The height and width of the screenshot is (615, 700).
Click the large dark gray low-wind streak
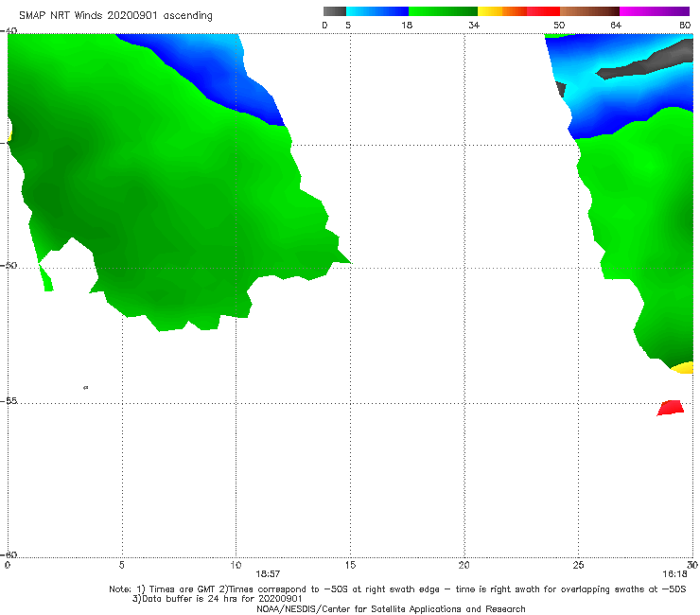(x=647, y=61)
